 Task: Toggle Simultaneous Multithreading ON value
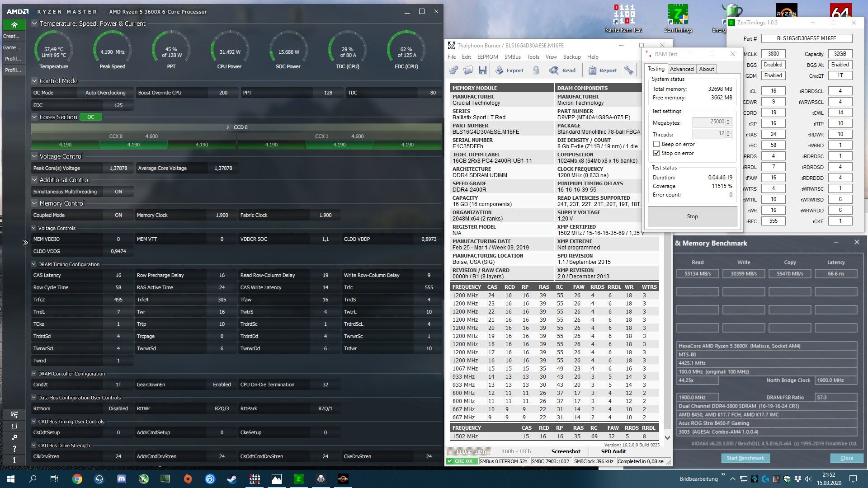coord(118,192)
